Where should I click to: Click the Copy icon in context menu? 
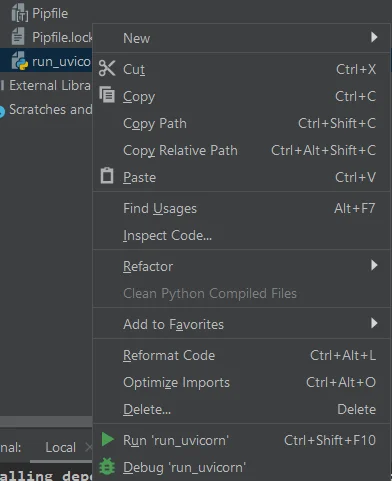107,95
